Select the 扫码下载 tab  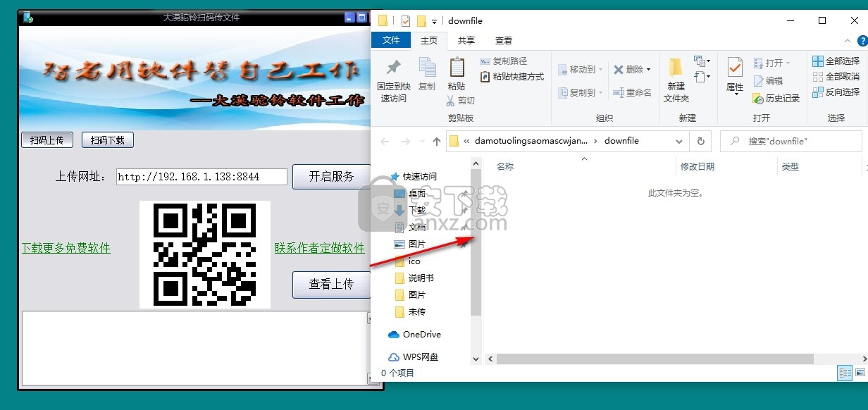[x=108, y=140]
